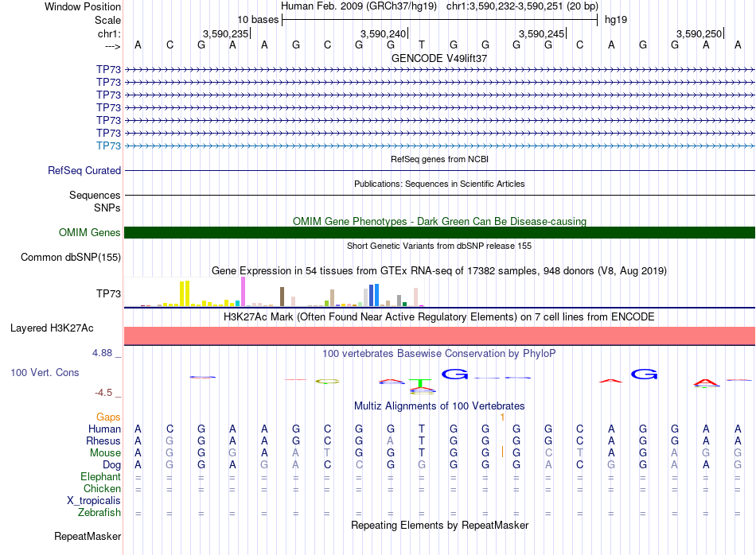Click the dark green OMIM Genes bar
Screen dimensions: 756x555
[x=439, y=233]
